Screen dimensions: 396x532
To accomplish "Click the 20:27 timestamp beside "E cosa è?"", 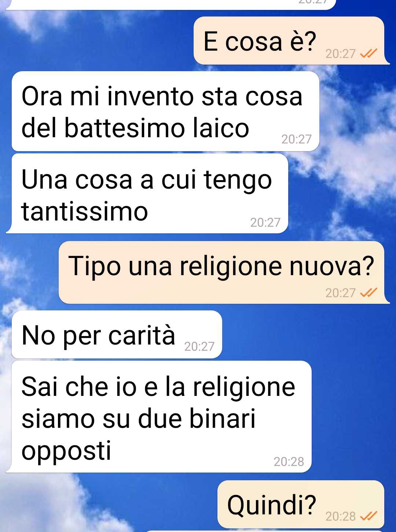I will (340, 54).
